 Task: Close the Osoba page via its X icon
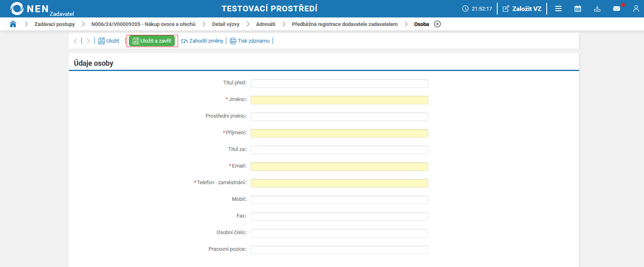(x=437, y=24)
